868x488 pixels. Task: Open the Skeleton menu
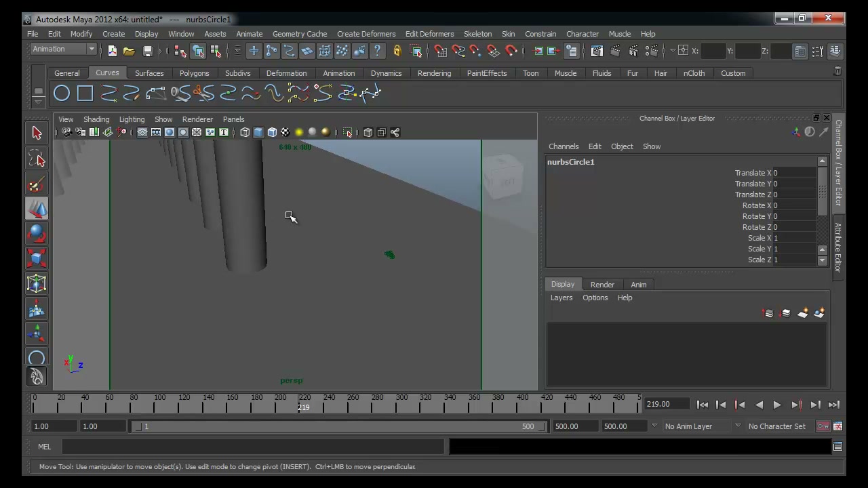click(477, 34)
